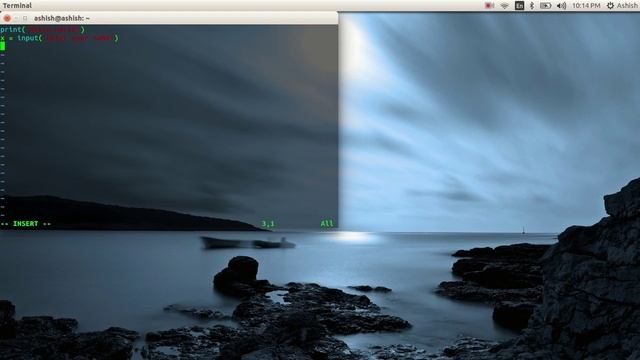
Task: Open the Wi-Fi network indicator
Action: pos(504,6)
